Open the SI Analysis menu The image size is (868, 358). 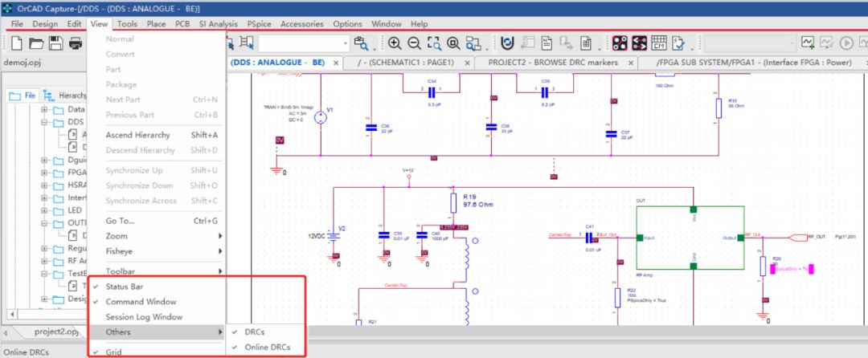(x=218, y=24)
